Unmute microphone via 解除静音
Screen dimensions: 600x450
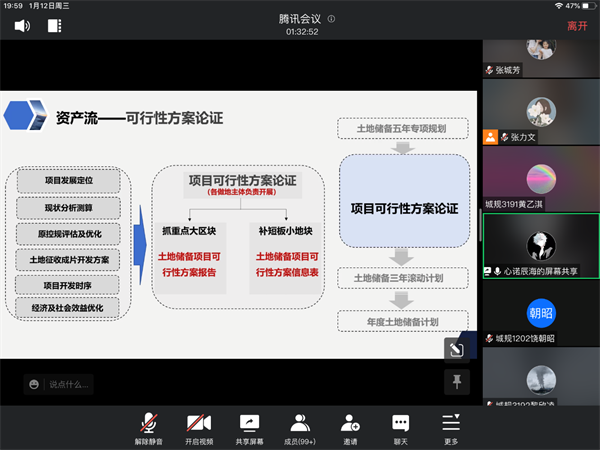point(148,427)
